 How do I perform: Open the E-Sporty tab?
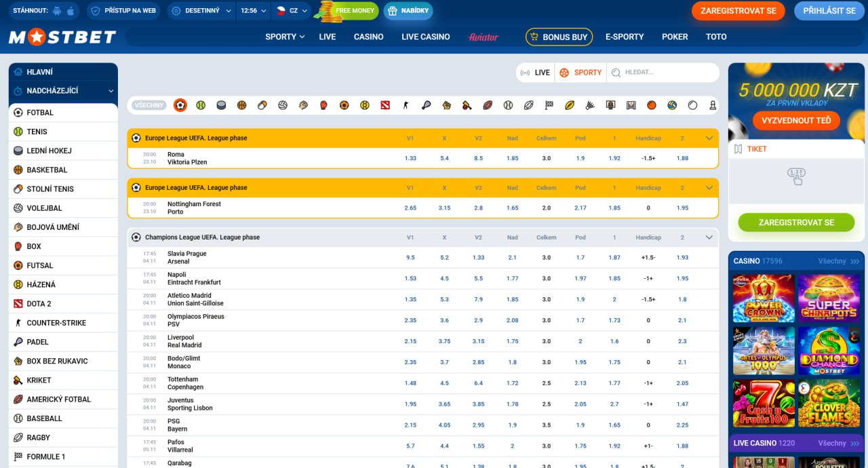pyautogui.click(x=625, y=37)
